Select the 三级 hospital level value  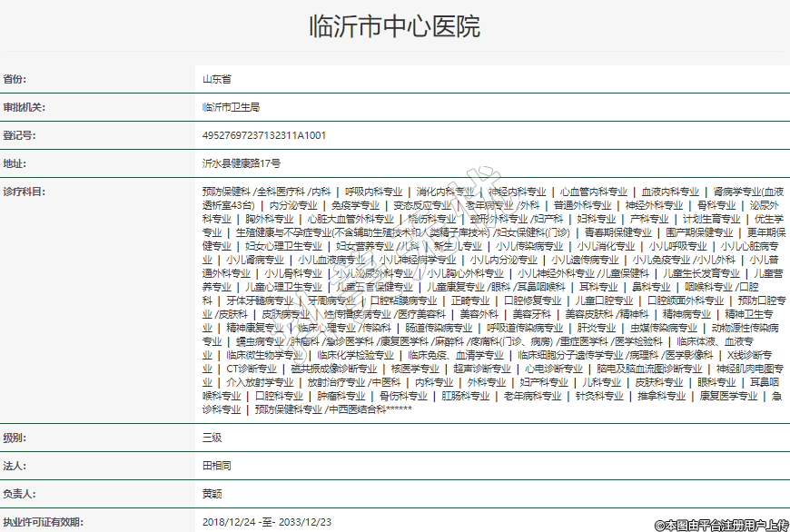(212, 438)
